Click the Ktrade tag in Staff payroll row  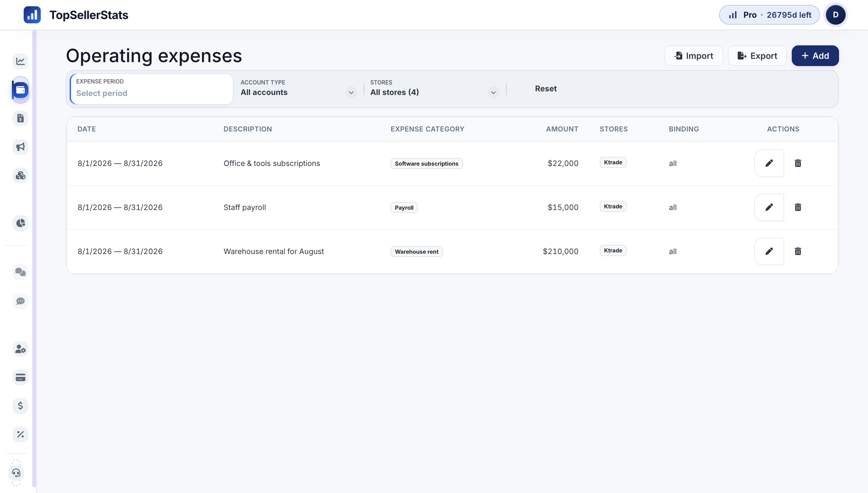pyautogui.click(x=613, y=206)
